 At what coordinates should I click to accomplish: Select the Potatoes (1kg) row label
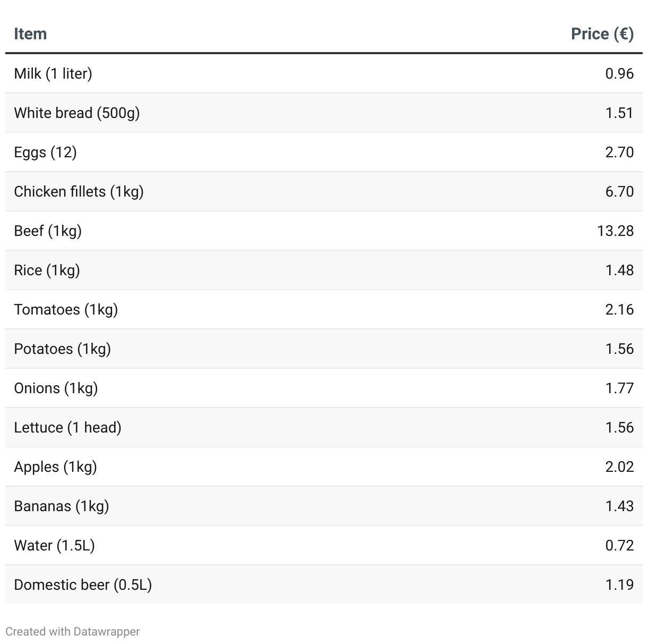pos(62,349)
